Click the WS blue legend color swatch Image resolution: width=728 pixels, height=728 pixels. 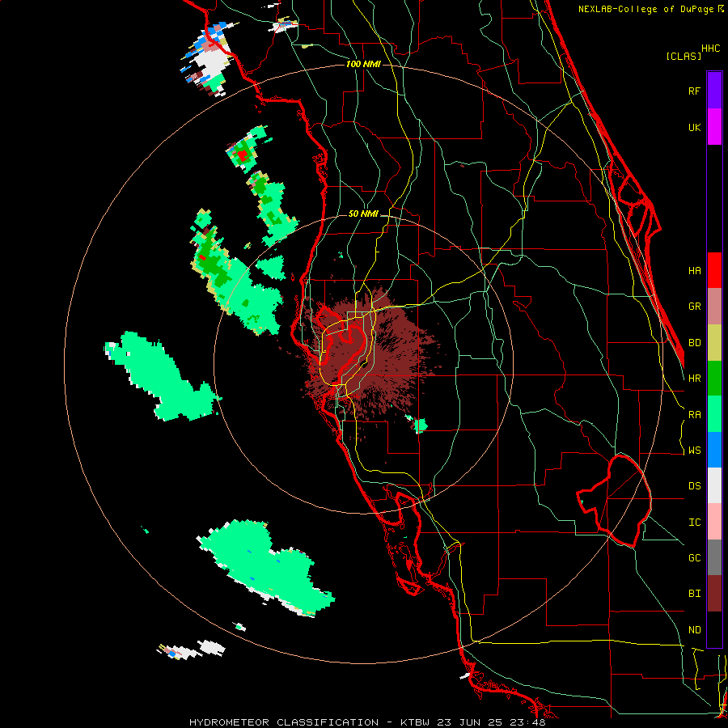point(714,450)
